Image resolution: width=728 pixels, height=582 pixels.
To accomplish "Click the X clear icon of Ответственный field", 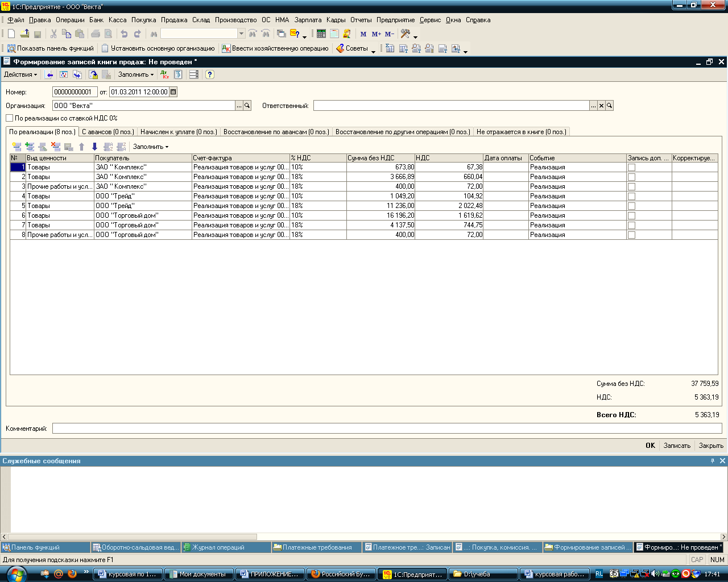I will [x=601, y=106].
